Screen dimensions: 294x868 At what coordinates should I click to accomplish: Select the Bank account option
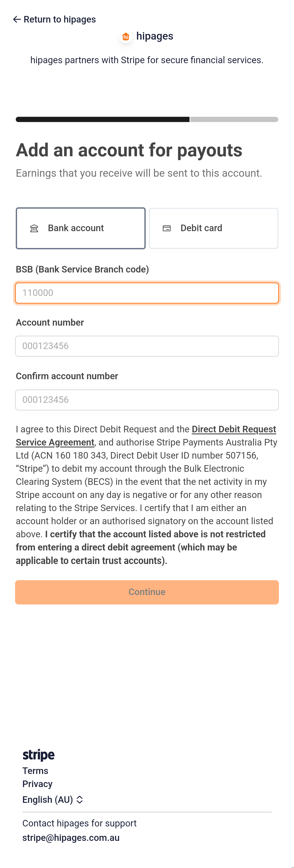point(80,229)
